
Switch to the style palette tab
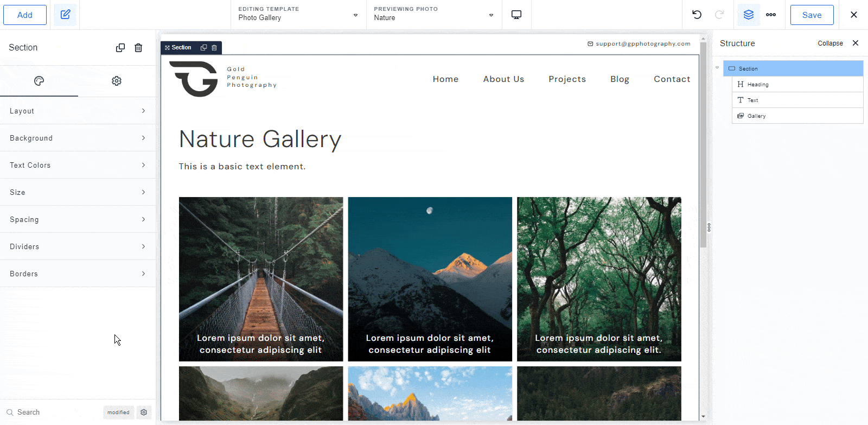(39, 81)
